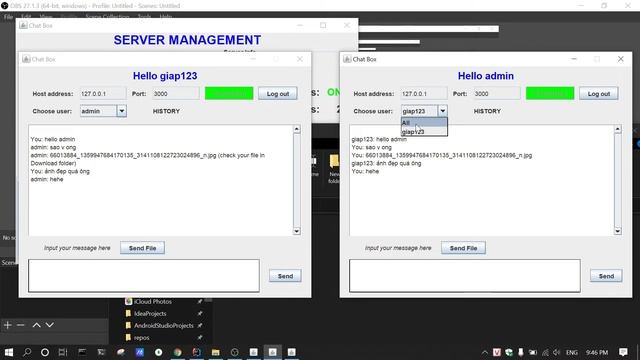Click HISTORY label in giap123 window

(x=166, y=111)
